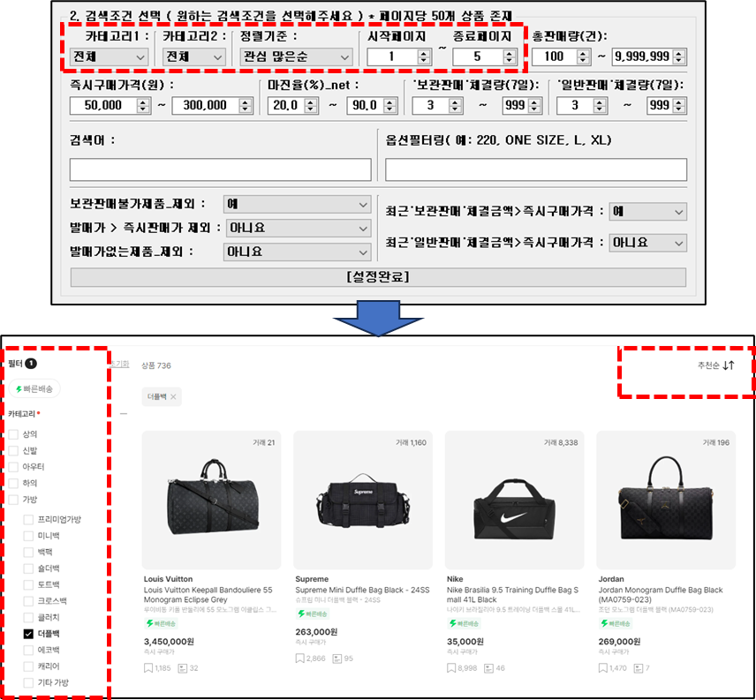The width and height of the screenshot is (756, 700).
Task: Click the 종료페이지 spinner field
Action: click(x=484, y=56)
